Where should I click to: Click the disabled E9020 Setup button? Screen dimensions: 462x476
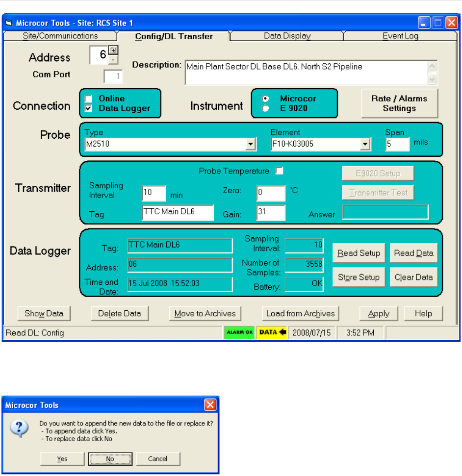pos(378,174)
